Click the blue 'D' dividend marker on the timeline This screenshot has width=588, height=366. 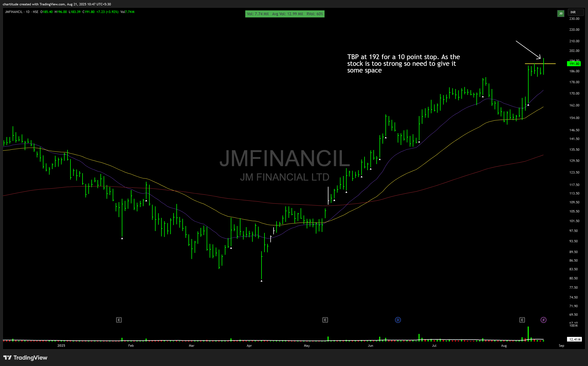(398, 320)
